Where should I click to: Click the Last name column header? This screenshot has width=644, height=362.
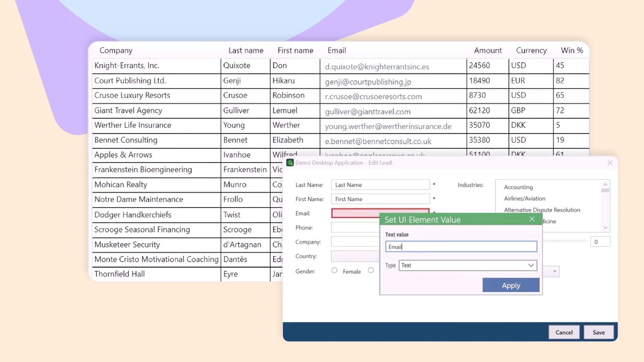pos(246,50)
